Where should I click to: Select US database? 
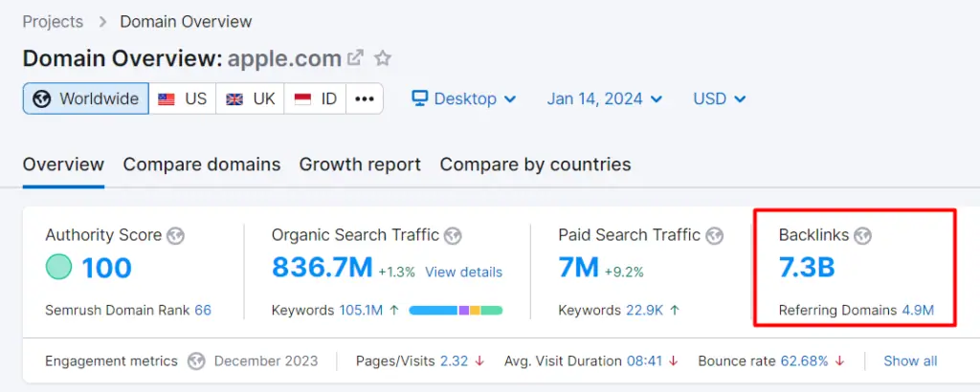183,98
